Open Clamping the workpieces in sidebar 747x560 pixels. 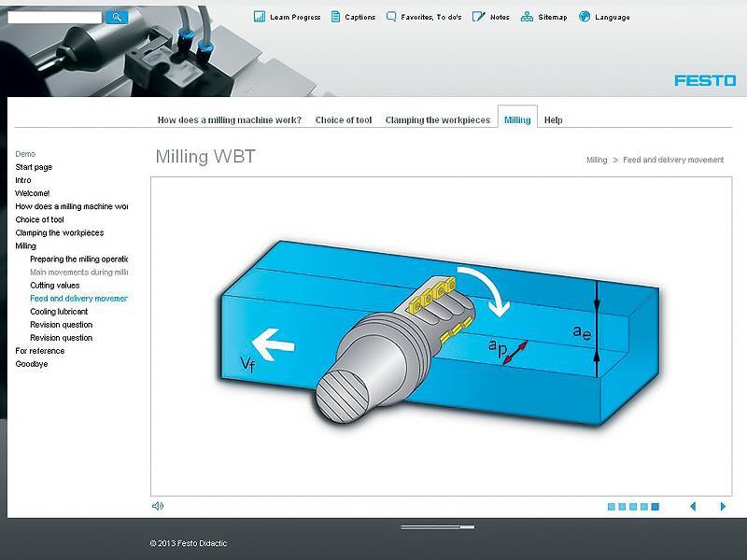pyautogui.click(x=60, y=232)
